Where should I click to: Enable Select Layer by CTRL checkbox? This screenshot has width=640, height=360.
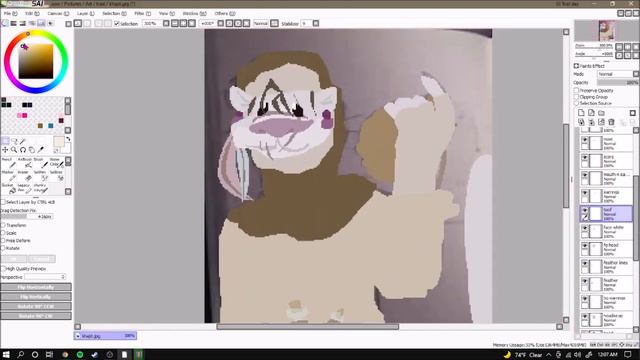pos(3,202)
